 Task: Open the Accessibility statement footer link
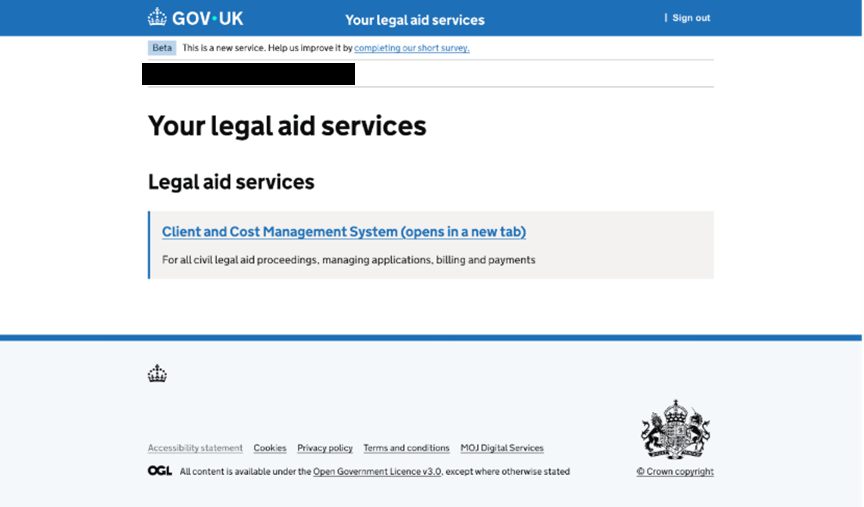[x=195, y=448]
